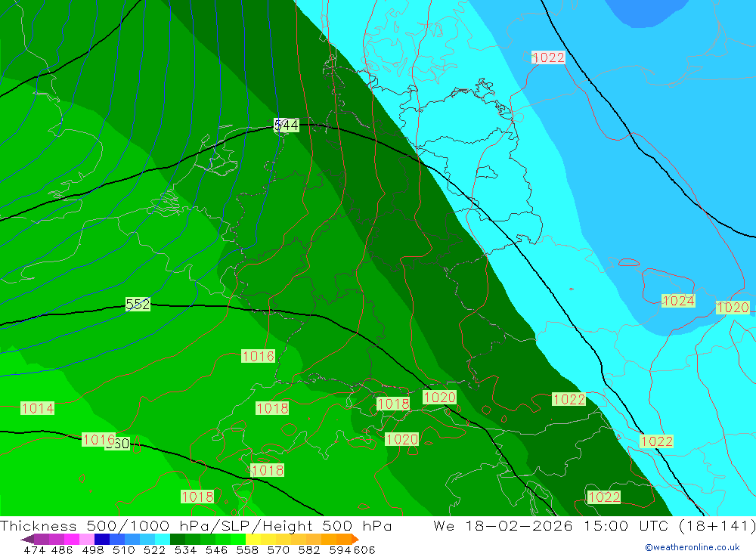Select the cyan legend swatch

[162, 539]
